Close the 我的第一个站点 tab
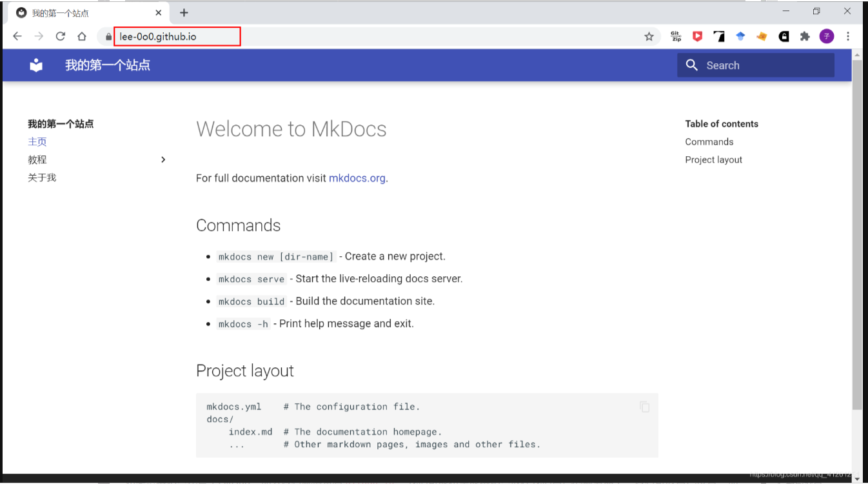The height and width of the screenshot is (484, 868). click(x=159, y=12)
